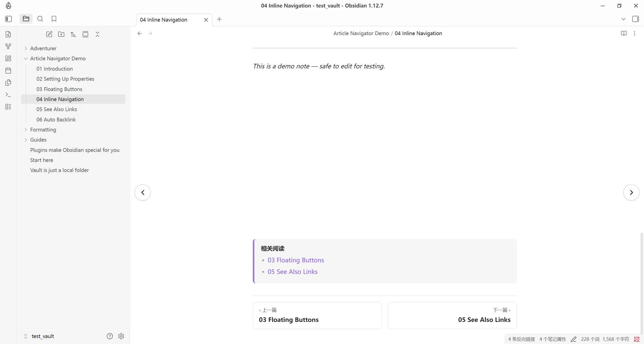Open the Obsidian app logo menu
Viewport: 644px width, 344px height.
8,6
